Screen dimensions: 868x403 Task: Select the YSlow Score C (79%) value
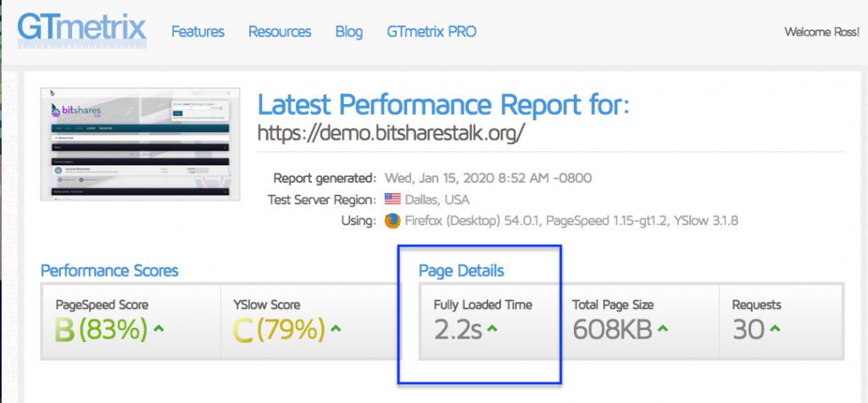click(x=278, y=330)
